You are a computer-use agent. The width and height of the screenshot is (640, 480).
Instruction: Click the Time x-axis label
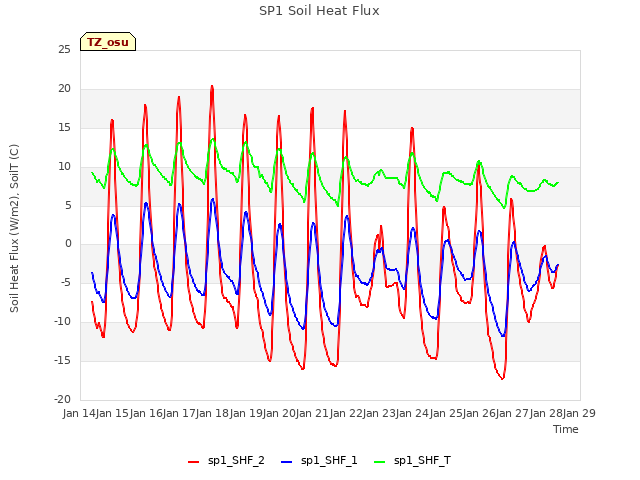point(566,429)
